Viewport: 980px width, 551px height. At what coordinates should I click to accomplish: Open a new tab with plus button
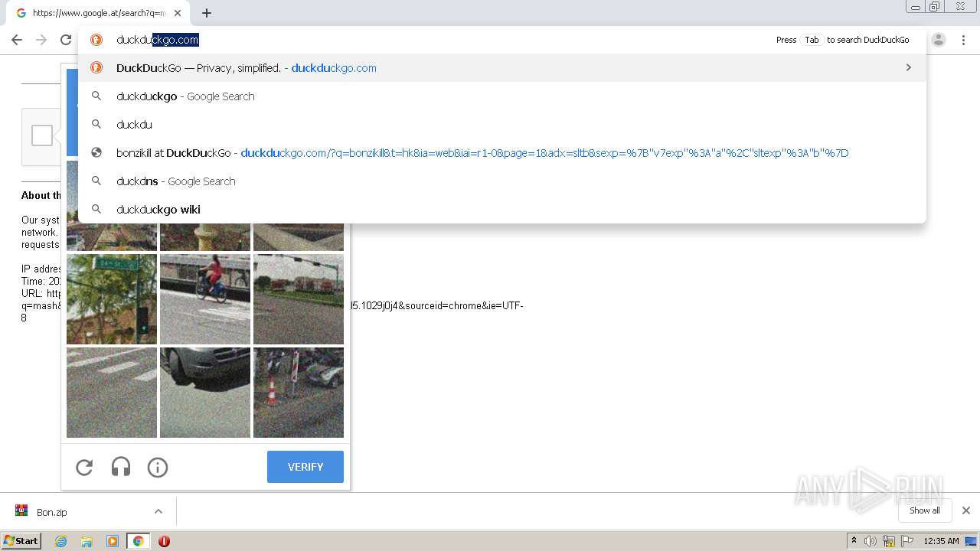207,13
